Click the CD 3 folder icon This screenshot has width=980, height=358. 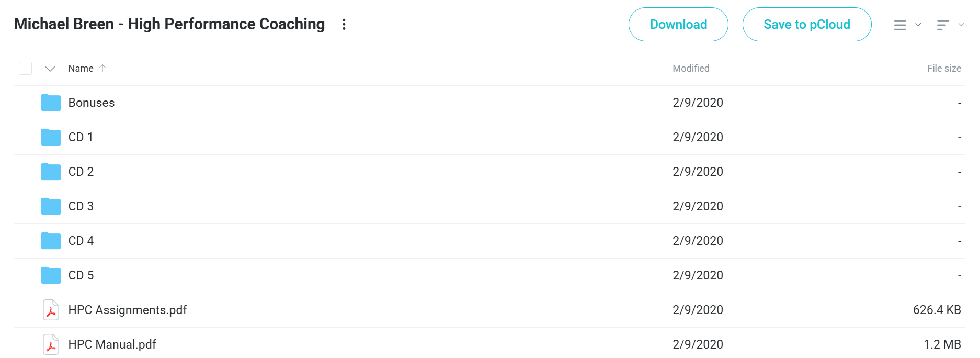[x=51, y=206]
